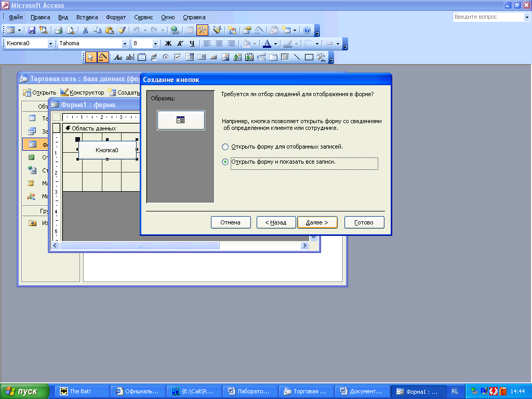Choose 'Открыть форму для отобранных записей' radio
This screenshot has height=399, width=532.
[x=225, y=147]
